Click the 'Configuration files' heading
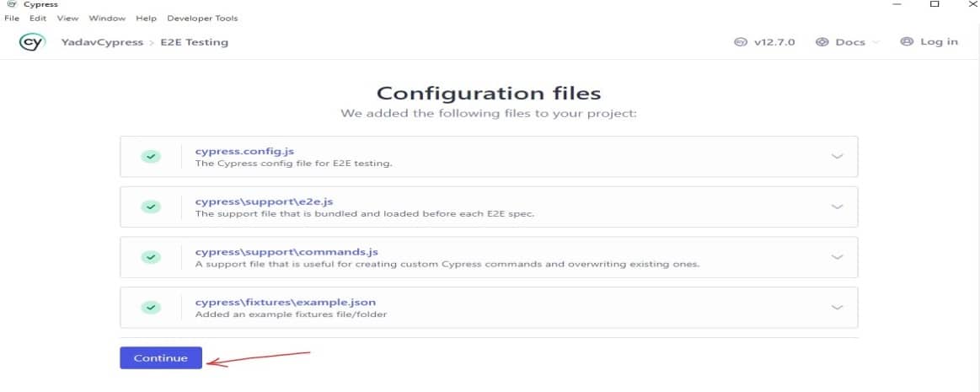980x392 pixels. (489, 94)
